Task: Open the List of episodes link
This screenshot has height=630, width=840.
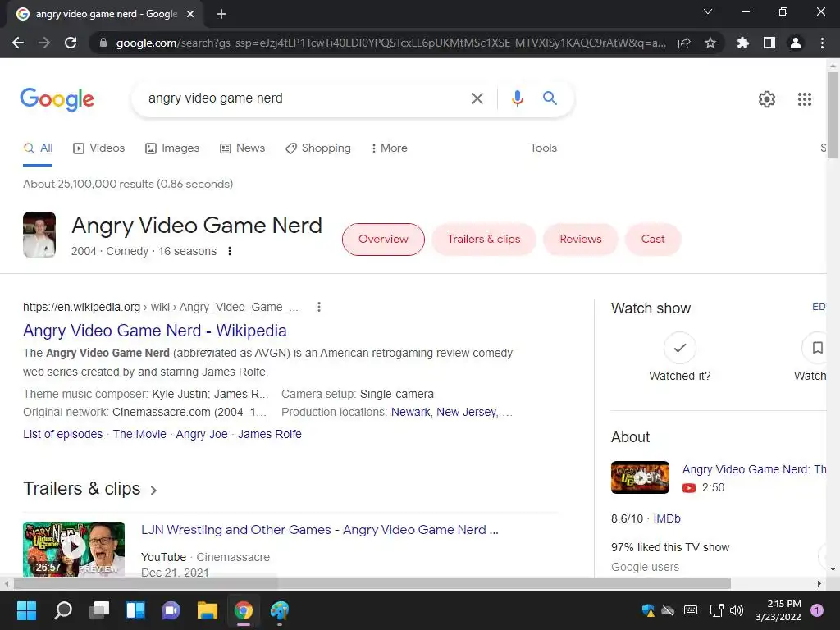Action: 62,435
